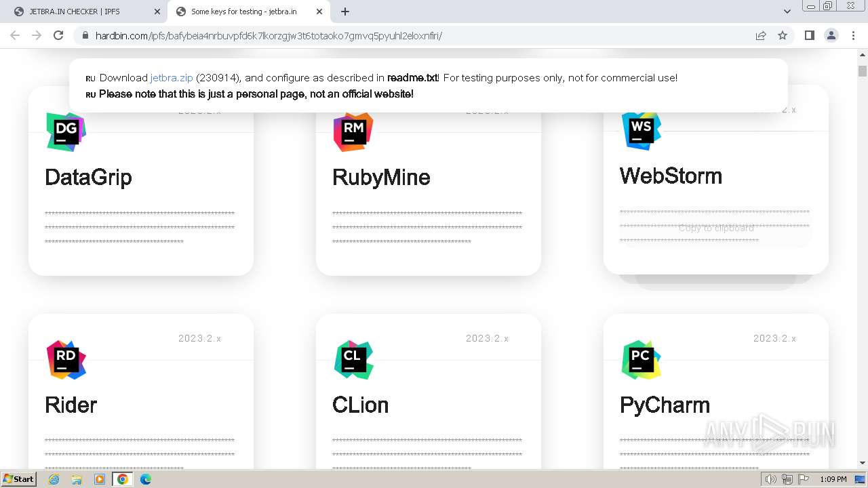
Task: Open the media player taskbar icon
Action: [100, 479]
